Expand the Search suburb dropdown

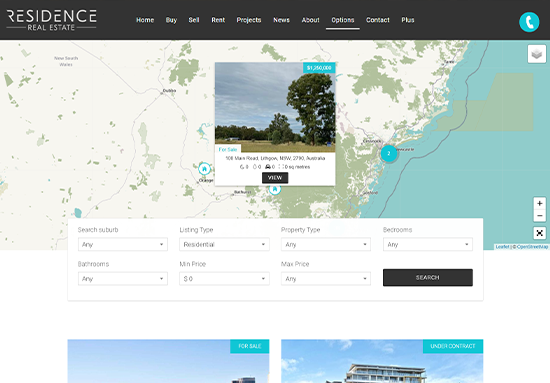pos(123,244)
